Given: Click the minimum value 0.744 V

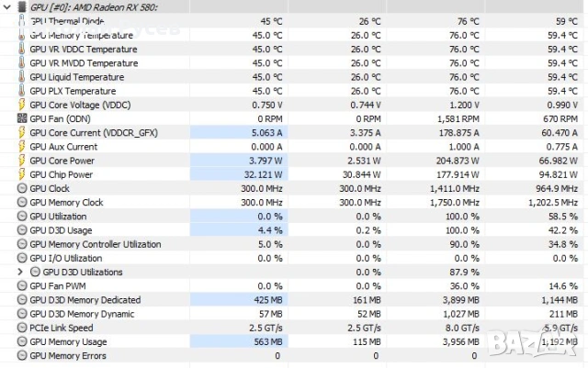Looking at the screenshot, I should [366, 105].
